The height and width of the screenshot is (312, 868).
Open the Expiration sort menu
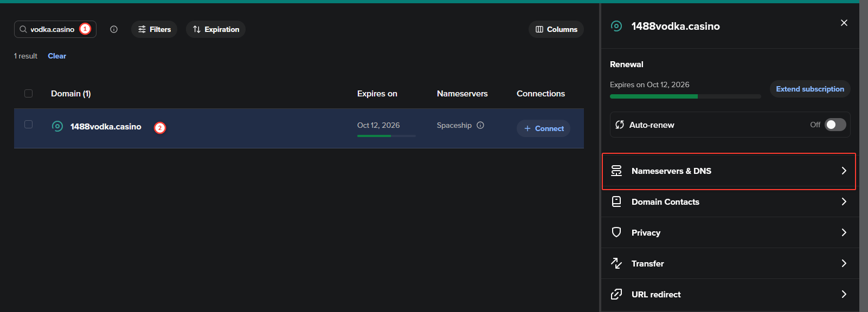(216, 29)
